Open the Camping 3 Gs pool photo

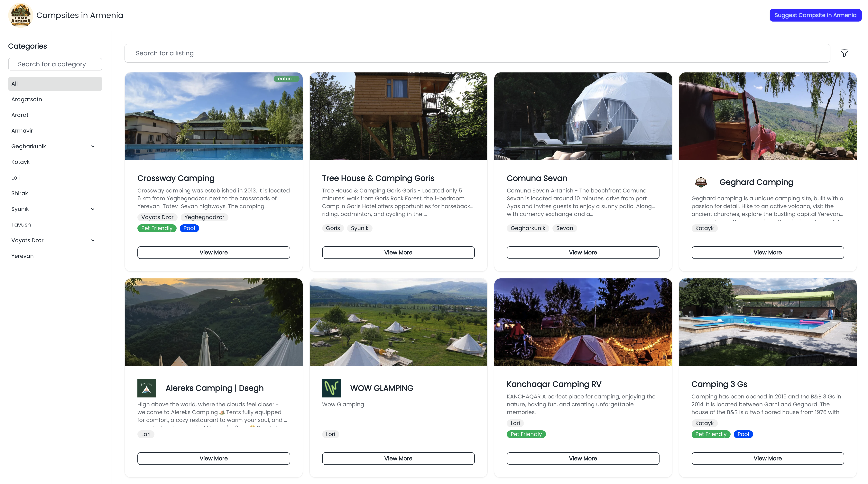767,322
